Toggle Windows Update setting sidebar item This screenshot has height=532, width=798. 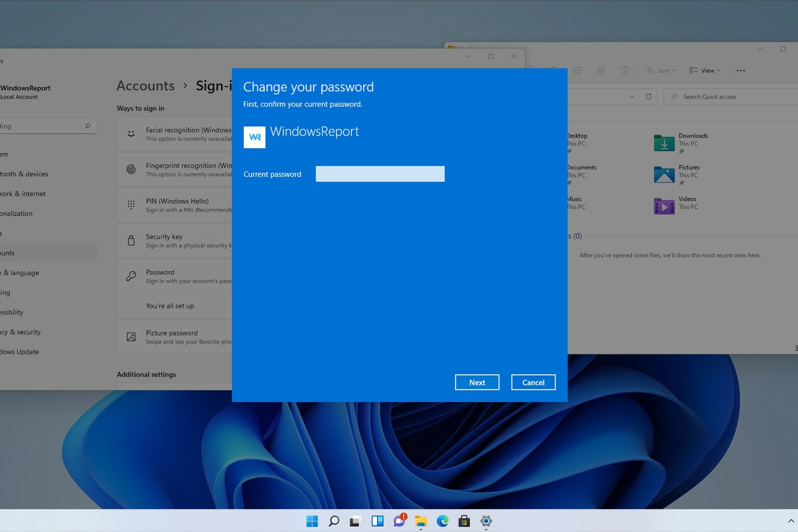point(19,352)
